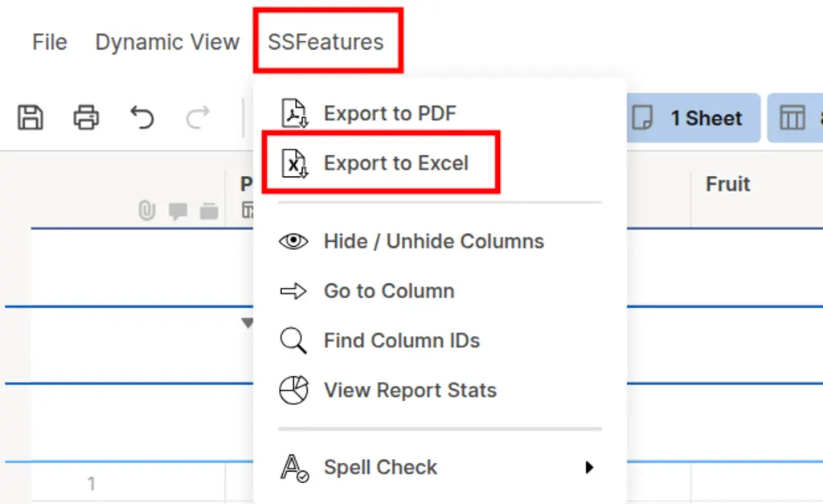Click the Redo arrow icon
This screenshot has height=504, width=823.
tap(198, 117)
